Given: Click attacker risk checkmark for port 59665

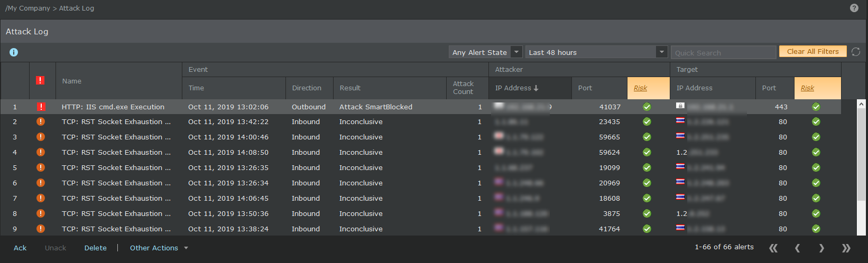Looking at the screenshot, I should [x=647, y=137].
